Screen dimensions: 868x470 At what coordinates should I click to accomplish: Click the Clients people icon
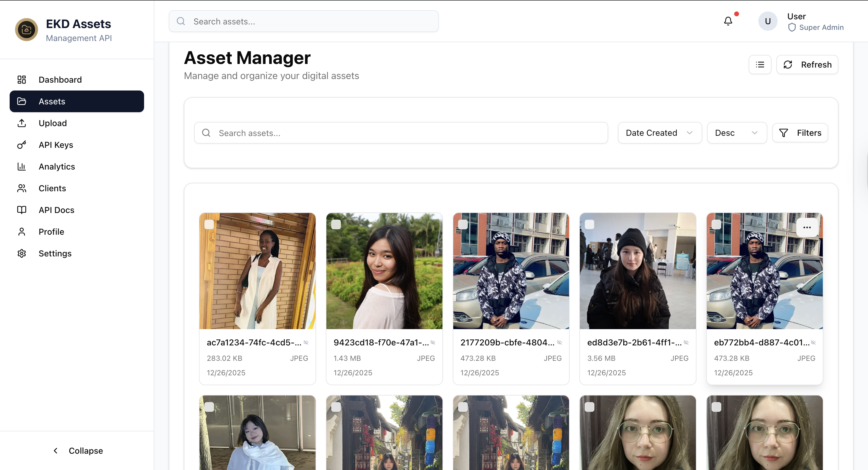(22, 188)
